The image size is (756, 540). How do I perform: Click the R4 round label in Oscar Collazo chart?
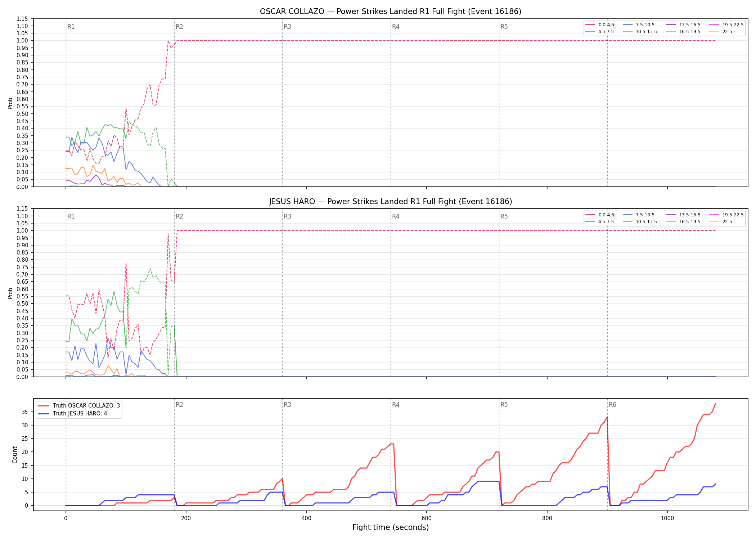pyautogui.click(x=396, y=27)
